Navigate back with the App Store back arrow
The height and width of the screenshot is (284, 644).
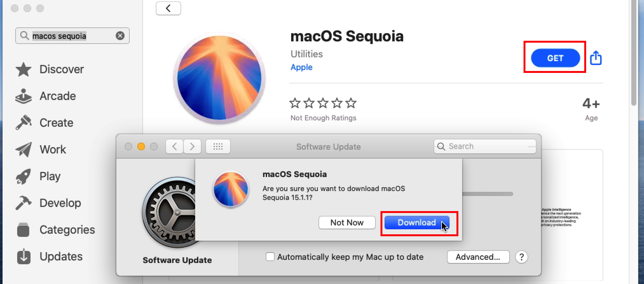[168, 8]
